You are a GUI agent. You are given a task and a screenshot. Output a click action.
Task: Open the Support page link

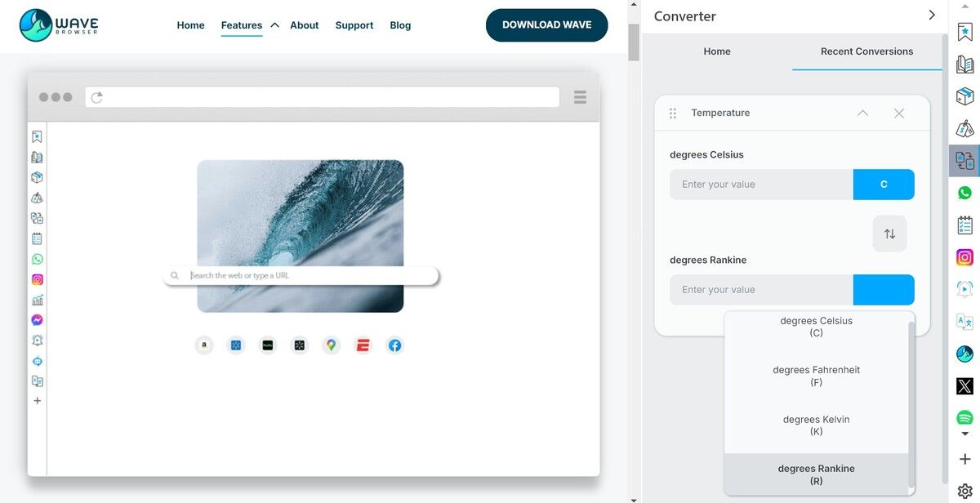coord(354,25)
